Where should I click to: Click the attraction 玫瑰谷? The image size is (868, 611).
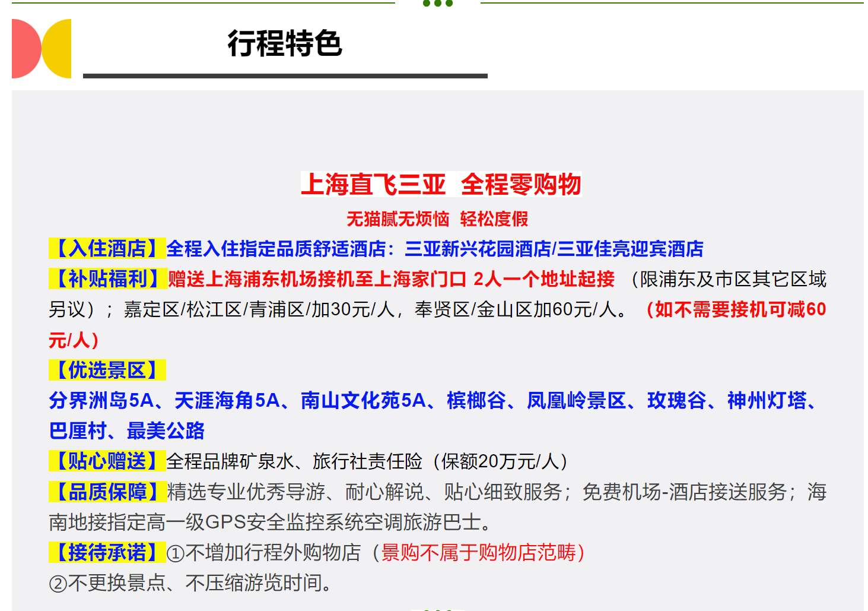click(677, 400)
